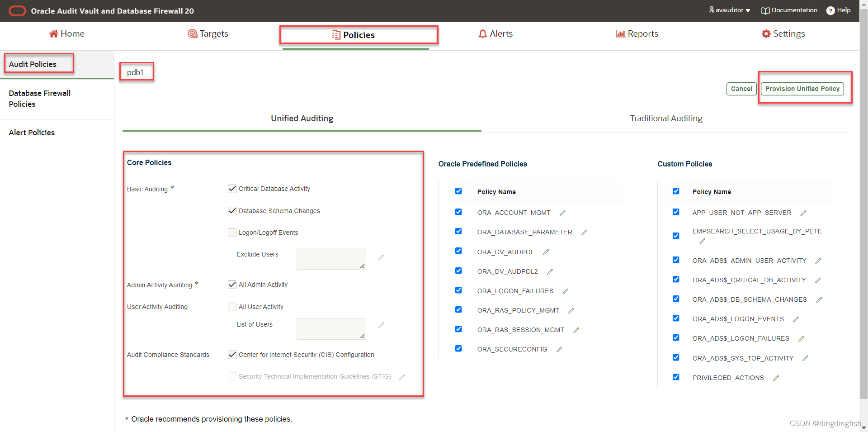Uncheck the PRIVILEGED_ACTIONS checkbox

[x=676, y=377]
